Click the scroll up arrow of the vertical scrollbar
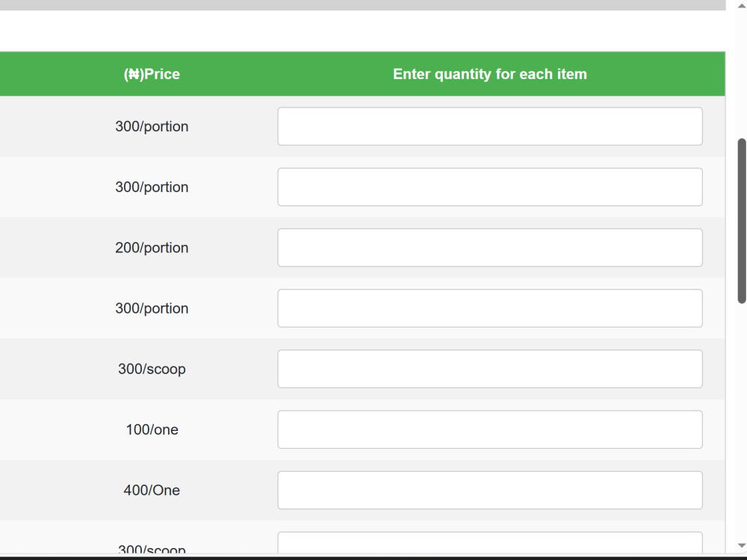This screenshot has height=560, width=747. 741,5
